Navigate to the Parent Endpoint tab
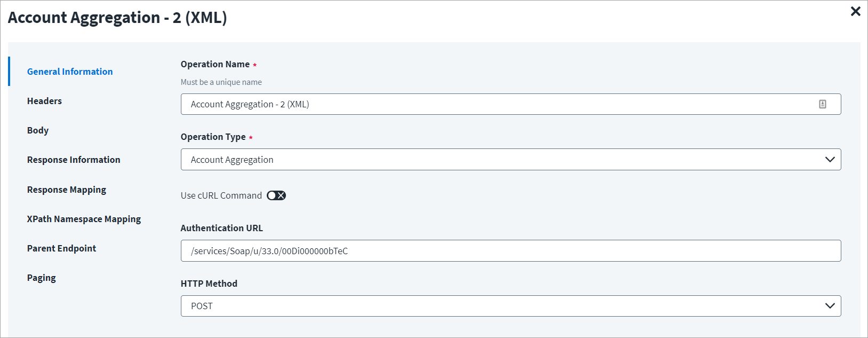868x338 pixels. [61, 248]
